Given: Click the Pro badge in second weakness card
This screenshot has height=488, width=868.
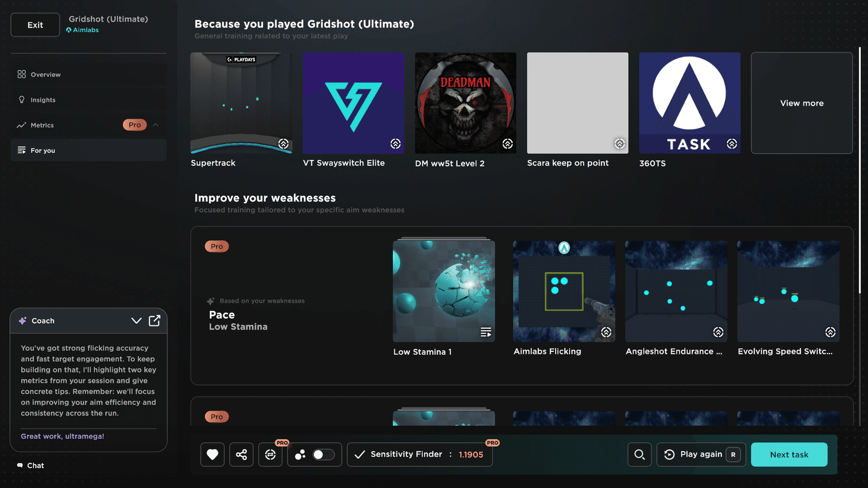Looking at the screenshot, I should click(x=217, y=416).
